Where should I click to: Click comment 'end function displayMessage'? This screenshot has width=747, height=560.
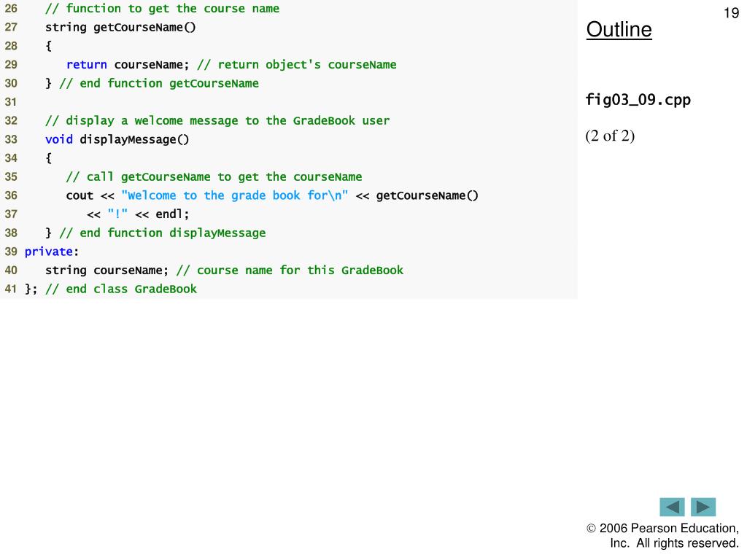(x=163, y=233)
